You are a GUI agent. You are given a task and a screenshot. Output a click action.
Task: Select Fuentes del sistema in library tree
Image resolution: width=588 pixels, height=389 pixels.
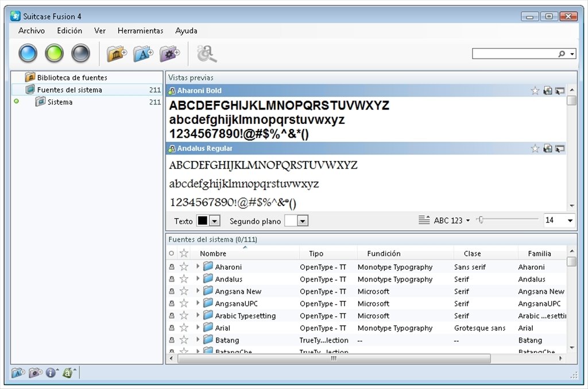click(87, 90)
